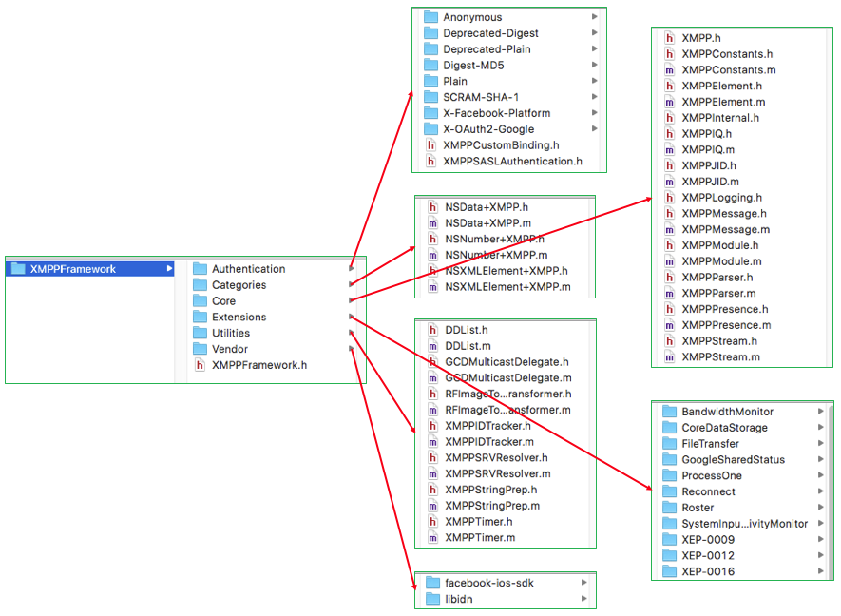841x616 pixels.
Task: Click the XMPPFramework.h header file icon
Action: pos(201,365)
